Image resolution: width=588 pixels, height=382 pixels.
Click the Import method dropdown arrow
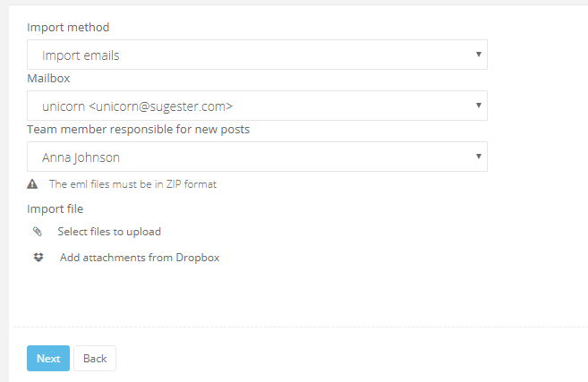(x=480, y=55)
